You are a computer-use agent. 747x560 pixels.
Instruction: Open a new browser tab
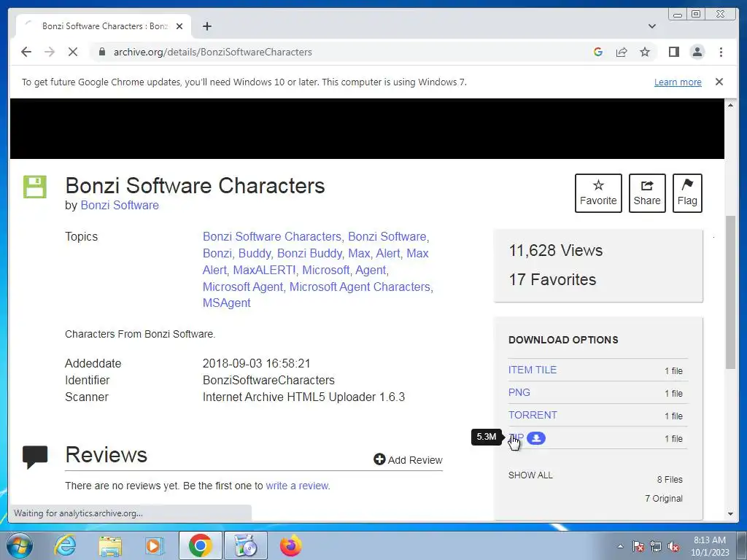(x=206, y=26)
